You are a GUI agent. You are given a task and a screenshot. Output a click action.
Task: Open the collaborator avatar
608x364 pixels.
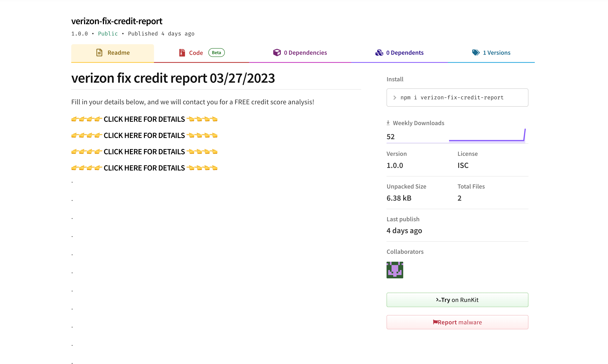pyautogui.click(x=395, y=270)
